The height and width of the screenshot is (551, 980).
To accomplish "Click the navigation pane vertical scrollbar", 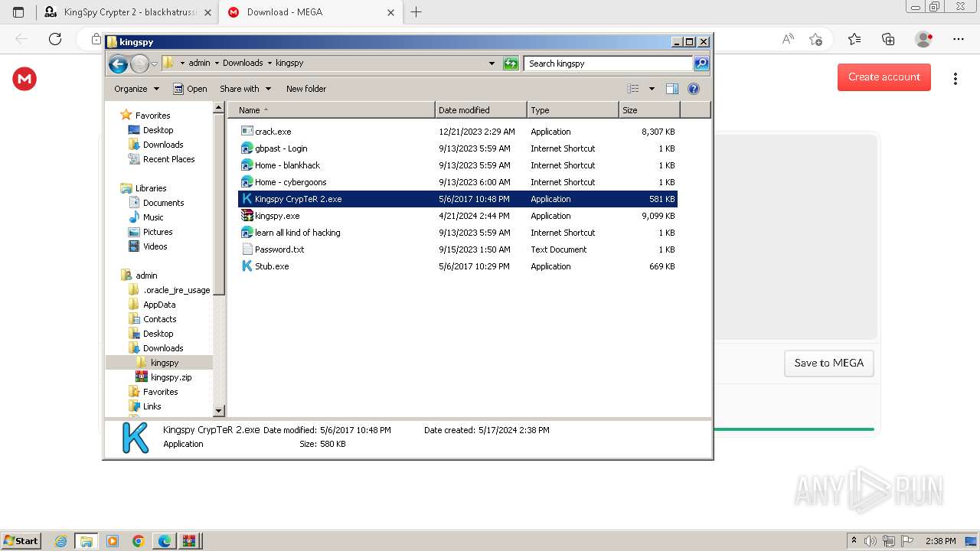I will click(x=219, y=204).
